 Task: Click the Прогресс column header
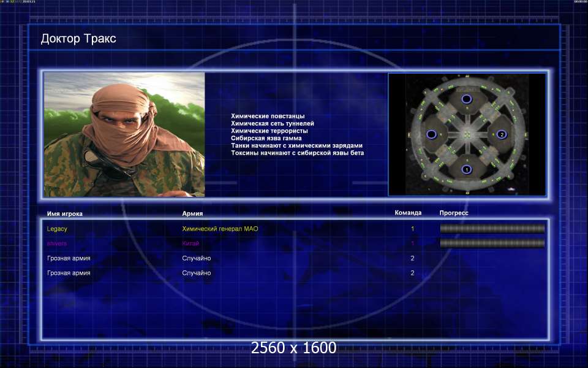tap(454, 213)
